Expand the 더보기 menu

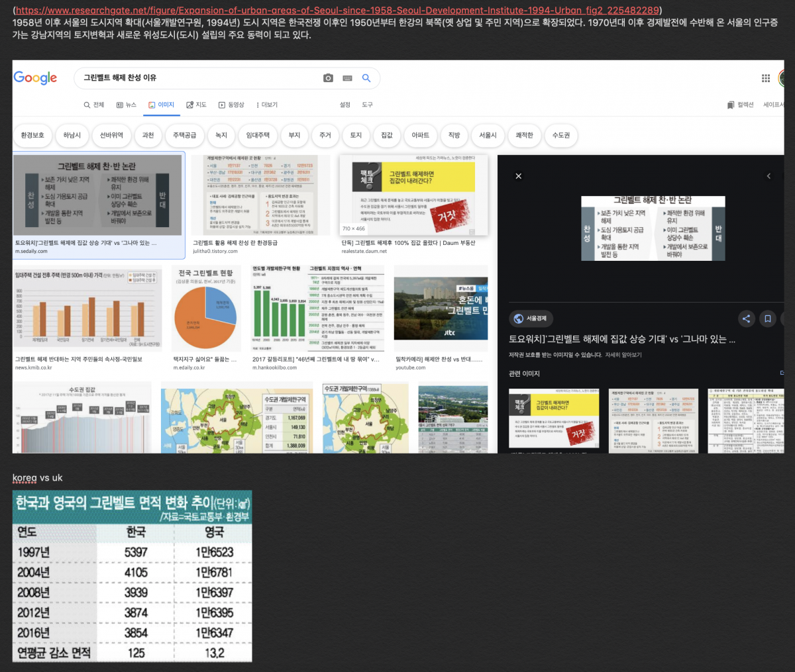(x=267, y=105)
